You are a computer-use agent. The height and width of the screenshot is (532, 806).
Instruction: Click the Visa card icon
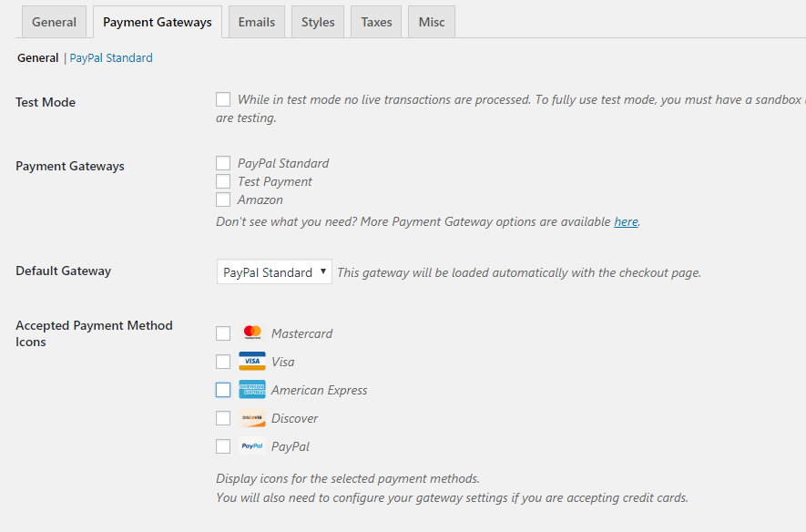[252, 362]
